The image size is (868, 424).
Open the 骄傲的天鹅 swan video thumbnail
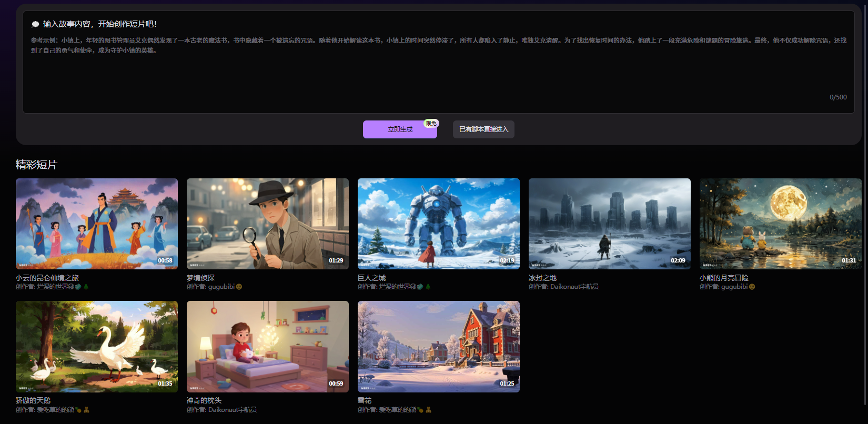[97, 346]
